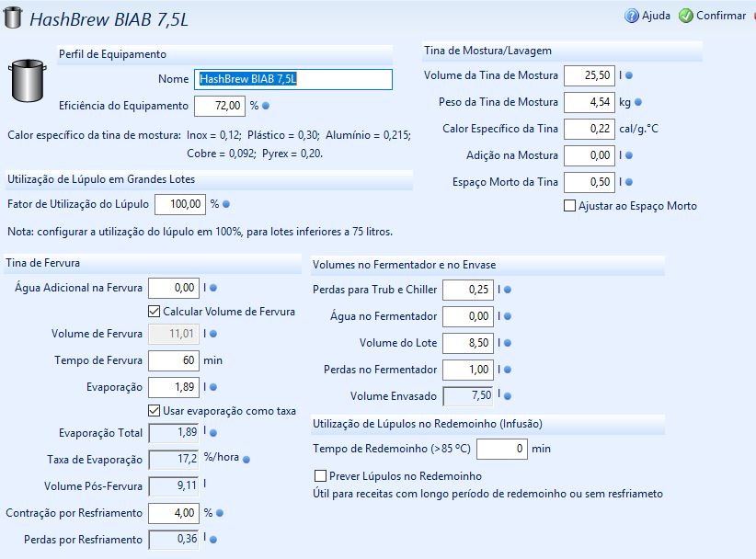
Task: Select the Volume da Tina de Mostura field
Action: click(x=590, y=75)
